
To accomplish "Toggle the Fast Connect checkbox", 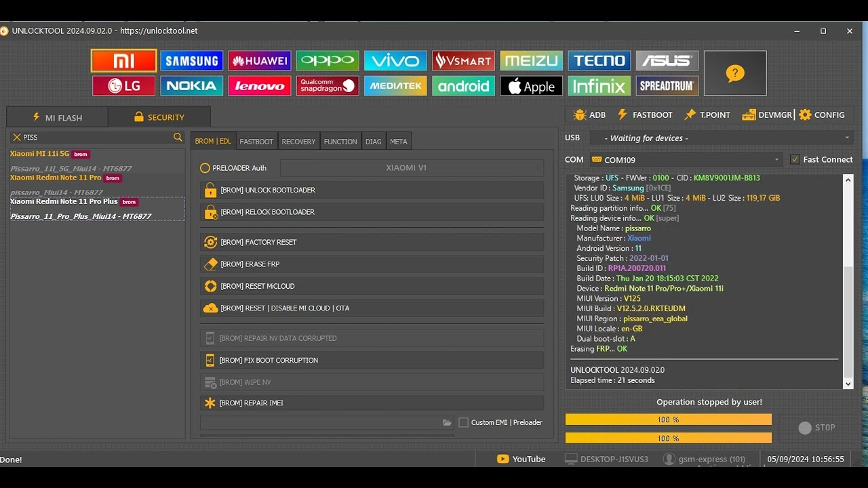I will point(795,160).
